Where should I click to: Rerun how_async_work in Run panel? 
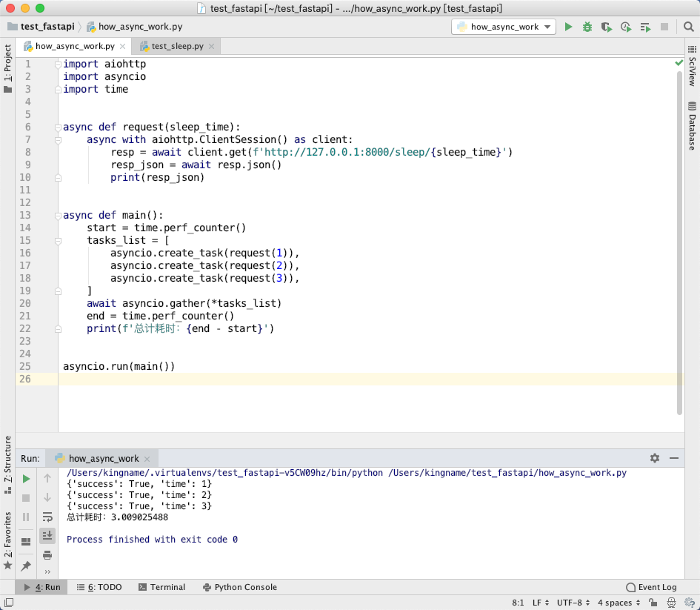pos(26,479)
